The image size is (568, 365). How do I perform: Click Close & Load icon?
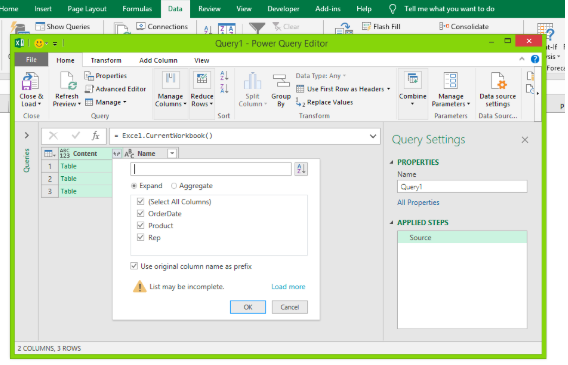click(30, 81)
